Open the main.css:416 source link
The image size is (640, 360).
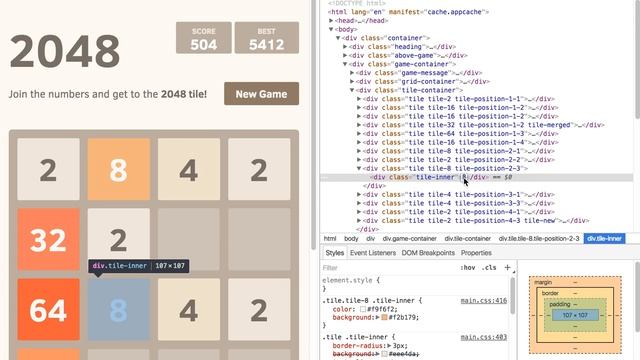click(x=484, y=300)
